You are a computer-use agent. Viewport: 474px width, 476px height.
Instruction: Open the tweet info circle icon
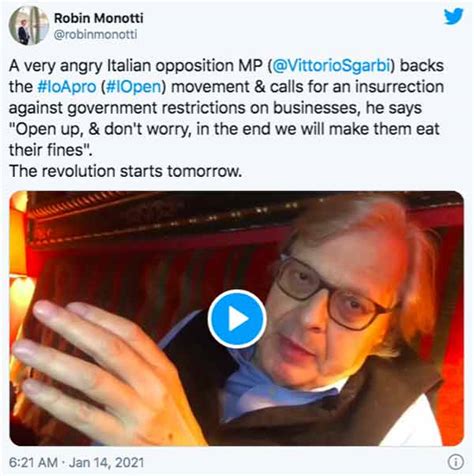tap(455, 462)
